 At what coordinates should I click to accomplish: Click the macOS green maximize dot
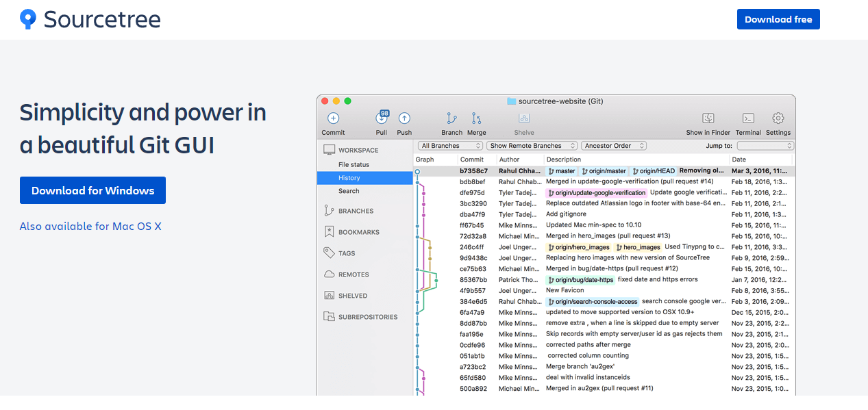(x=348, y=101)
